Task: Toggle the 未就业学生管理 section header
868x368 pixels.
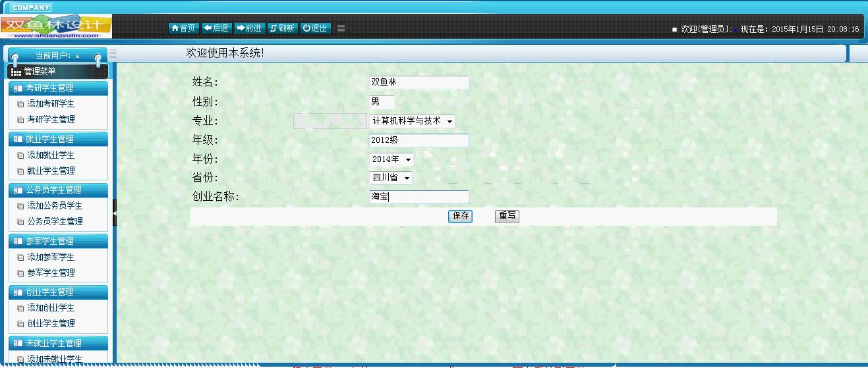Action: [58, 344]
